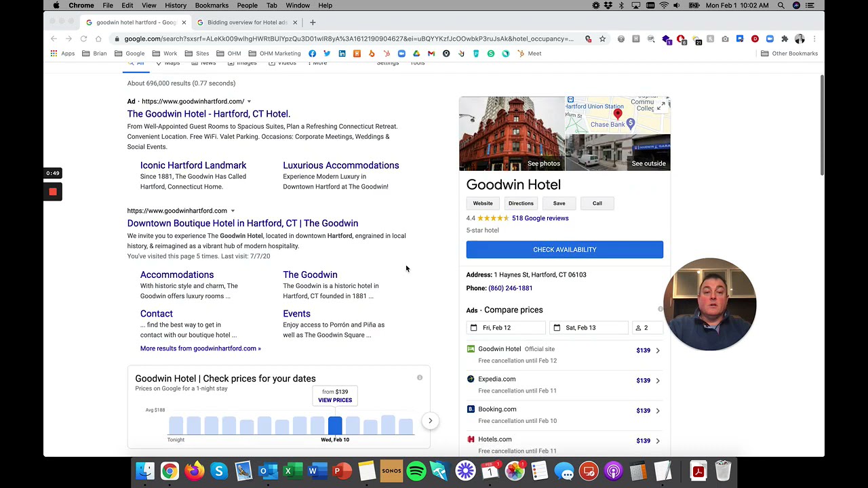Bookmark this page with the star icon
This screenshot has height=488, width=868.
click(602, 39)
